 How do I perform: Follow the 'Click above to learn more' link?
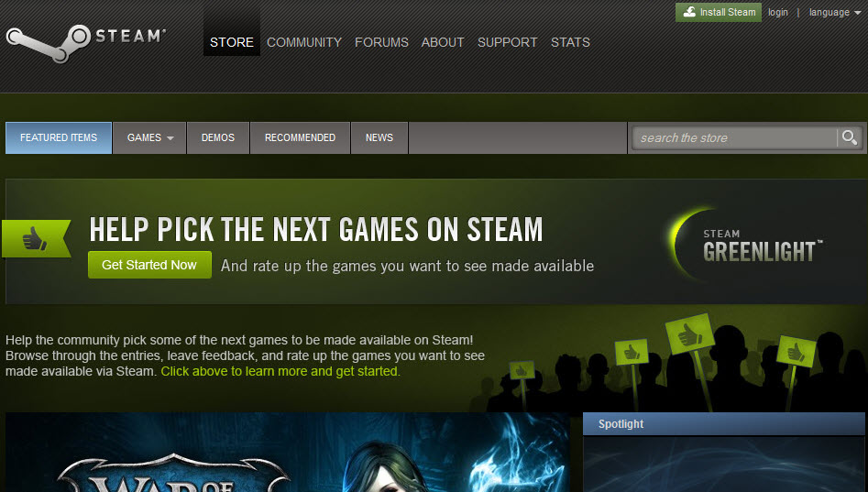280,371
